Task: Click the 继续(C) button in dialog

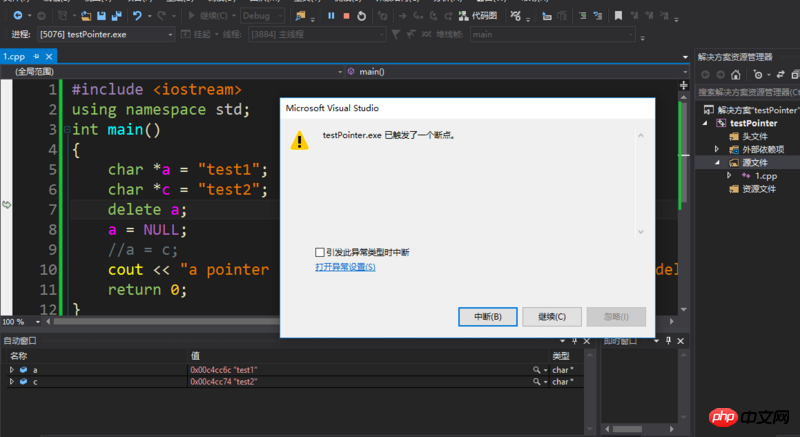Action: coord(552,317)
